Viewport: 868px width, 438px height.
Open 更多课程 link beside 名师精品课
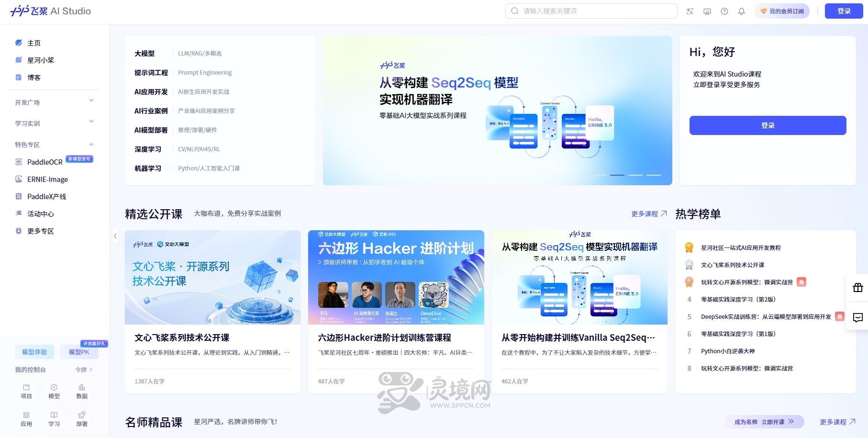point(837,422)
